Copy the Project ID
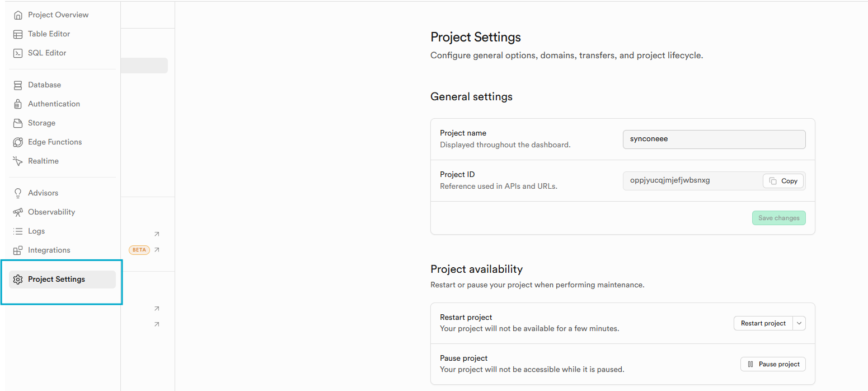 [783, 180]
